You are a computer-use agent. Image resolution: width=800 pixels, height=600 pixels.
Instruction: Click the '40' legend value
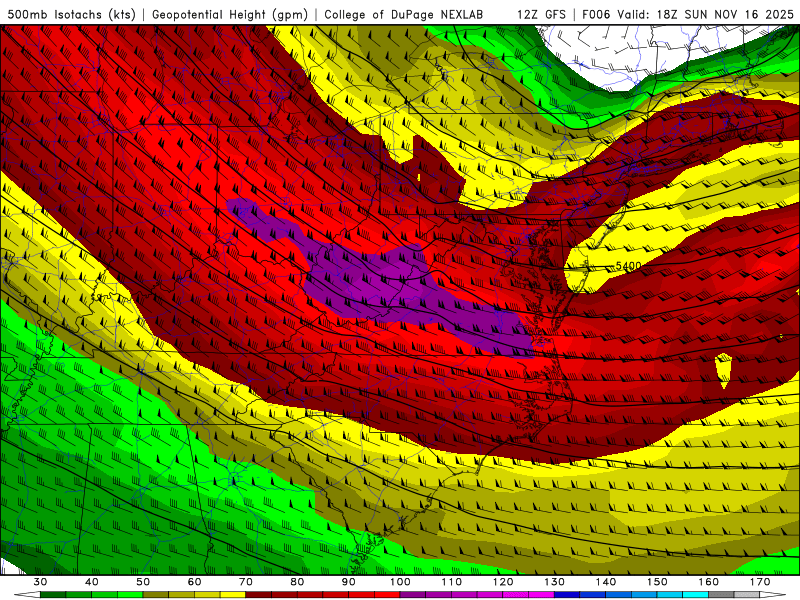click(x=91, y=582)
